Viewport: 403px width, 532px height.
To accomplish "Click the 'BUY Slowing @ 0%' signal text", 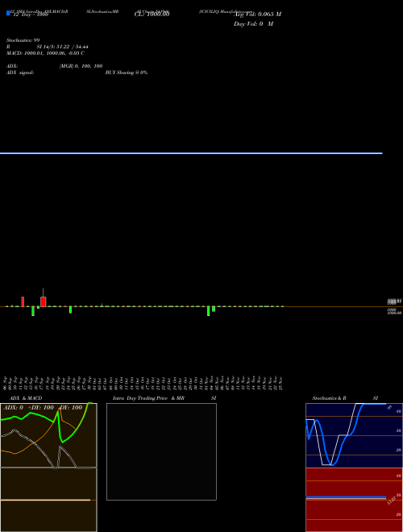I will [x=127, y=73].
